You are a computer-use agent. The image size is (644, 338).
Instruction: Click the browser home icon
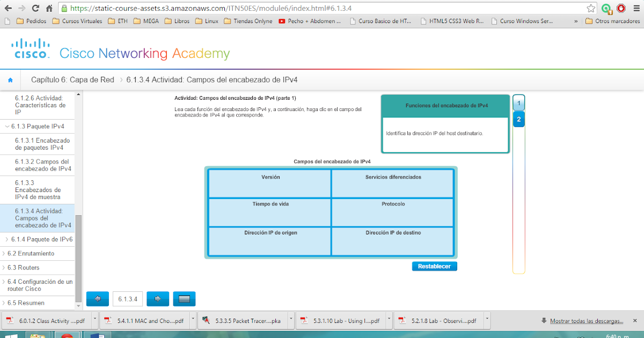click(x=49, y=8)
